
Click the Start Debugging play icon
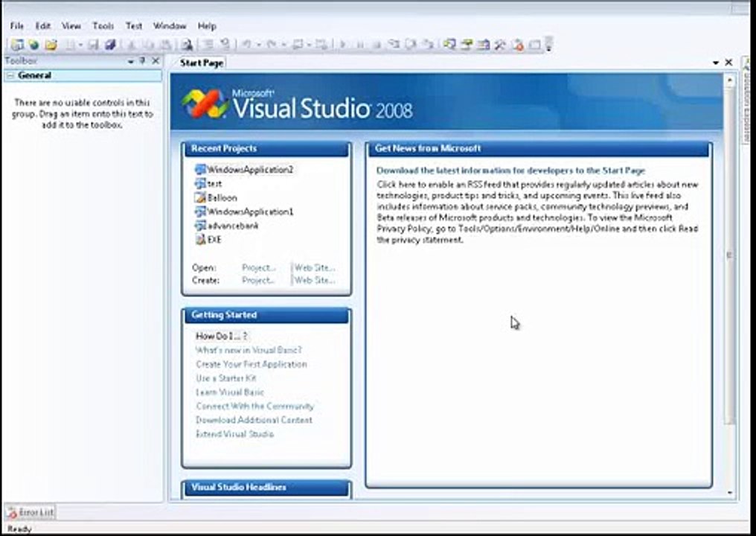pos(343,45)
